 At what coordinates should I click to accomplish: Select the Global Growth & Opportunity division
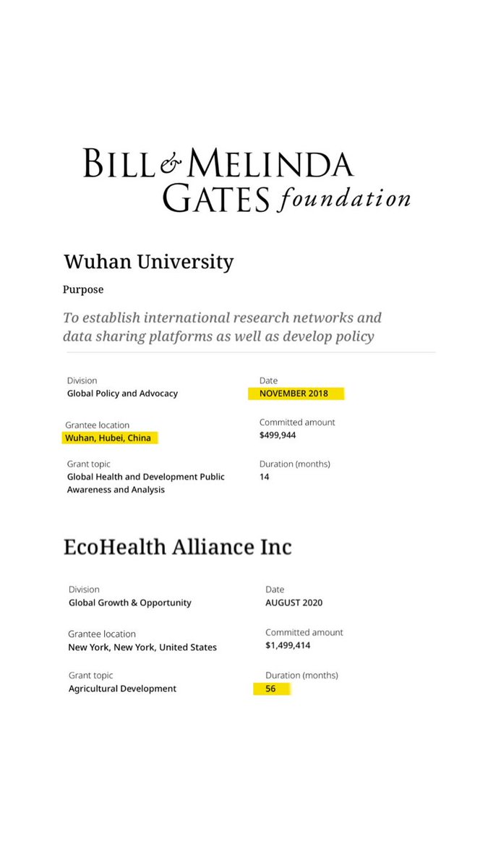click(130, 603)
